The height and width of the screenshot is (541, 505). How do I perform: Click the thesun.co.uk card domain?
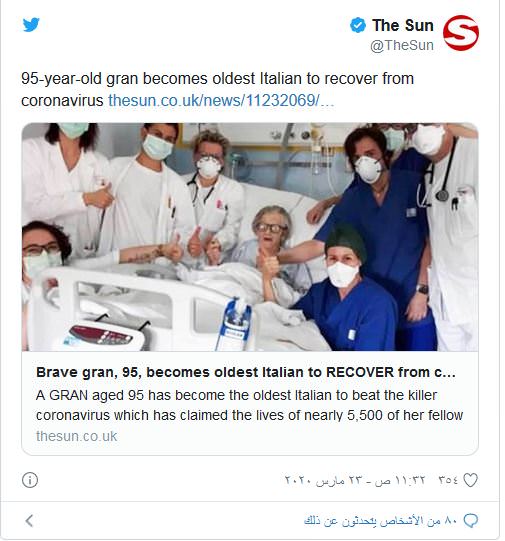77,436
